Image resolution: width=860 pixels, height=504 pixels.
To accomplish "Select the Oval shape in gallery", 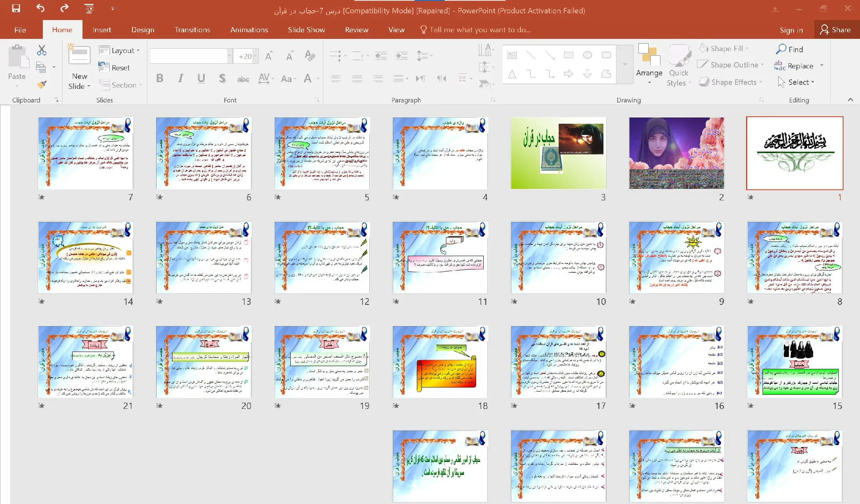I will (x=587, y=55).
